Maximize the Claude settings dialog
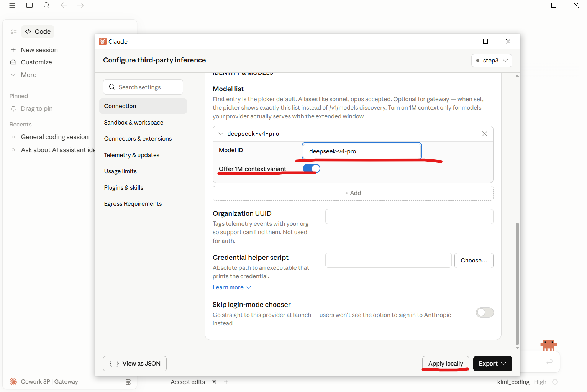 click(485, 41)
